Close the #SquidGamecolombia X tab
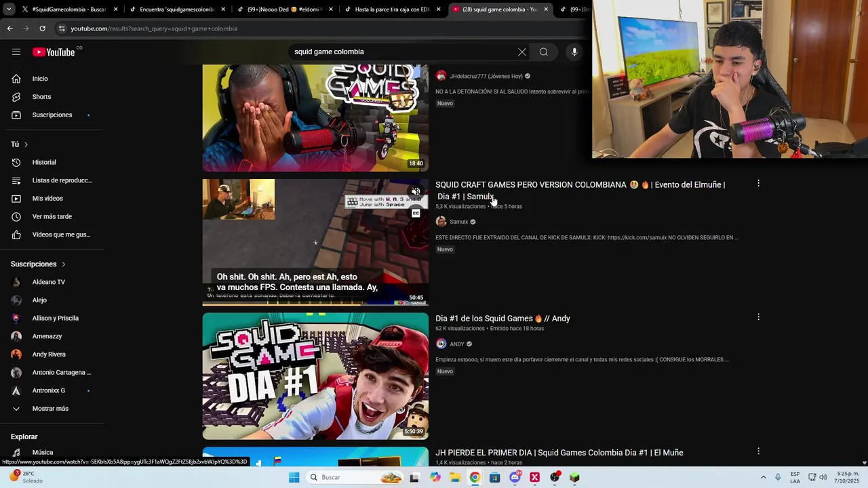 click(x=115, y=9)
